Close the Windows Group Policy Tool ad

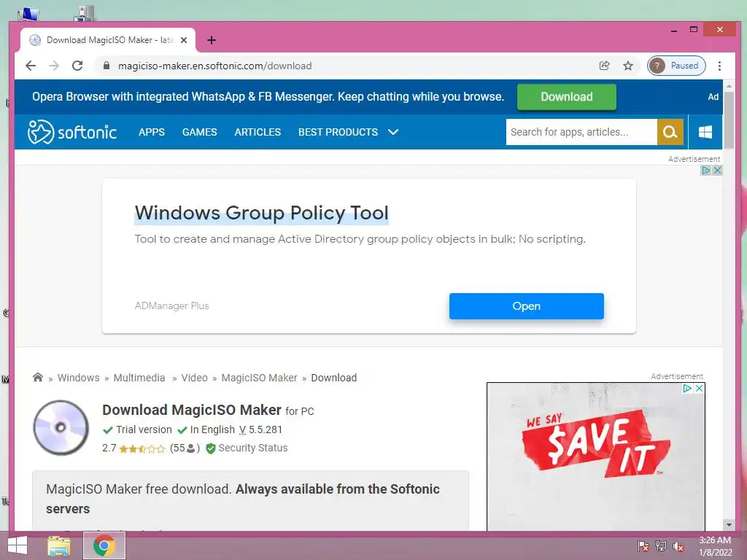click(x=718, y=170)
